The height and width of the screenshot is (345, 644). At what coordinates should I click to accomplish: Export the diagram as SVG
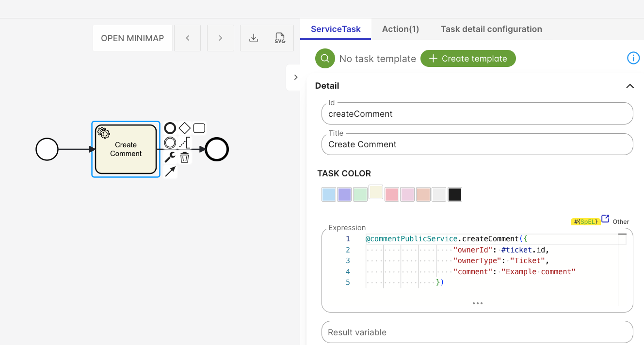coord(280,38)
